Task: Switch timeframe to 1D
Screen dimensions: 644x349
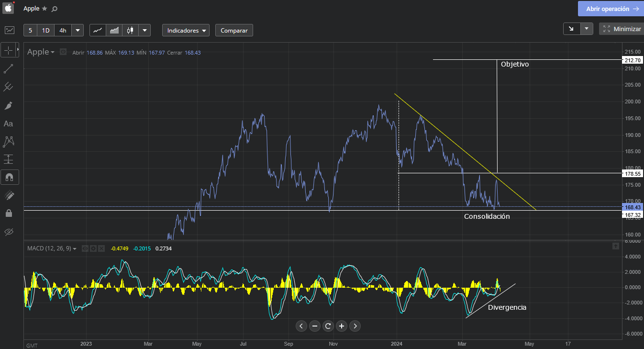Action: click(45, 30)
